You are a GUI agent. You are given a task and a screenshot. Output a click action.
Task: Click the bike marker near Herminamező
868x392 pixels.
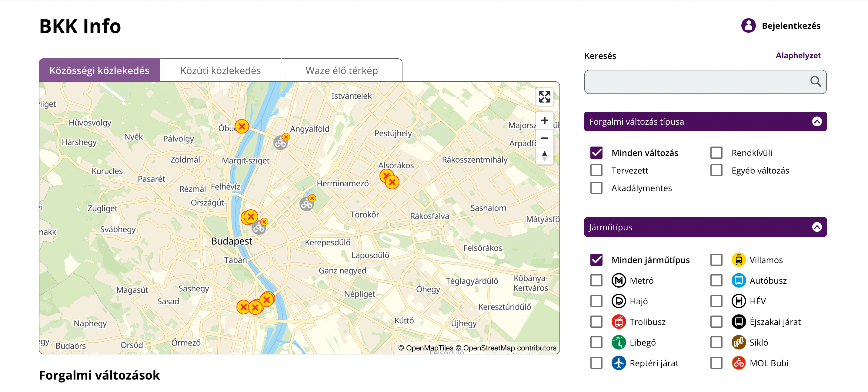[306, 204]
